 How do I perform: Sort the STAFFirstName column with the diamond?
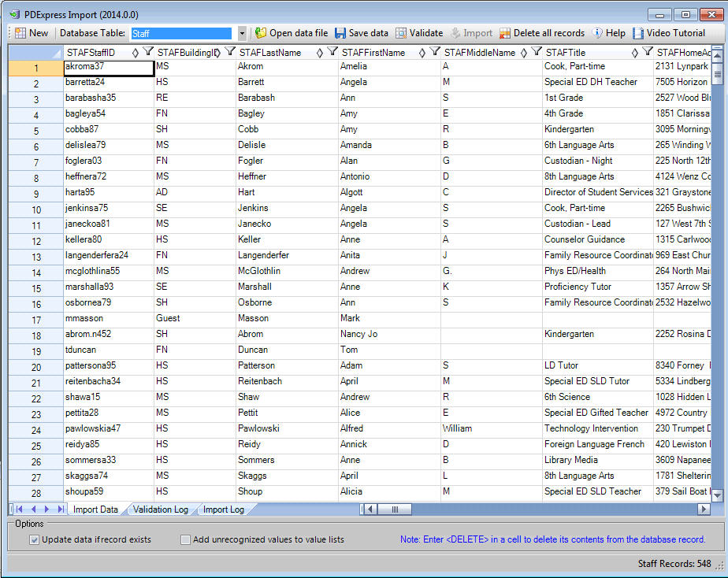click(422, 53)
